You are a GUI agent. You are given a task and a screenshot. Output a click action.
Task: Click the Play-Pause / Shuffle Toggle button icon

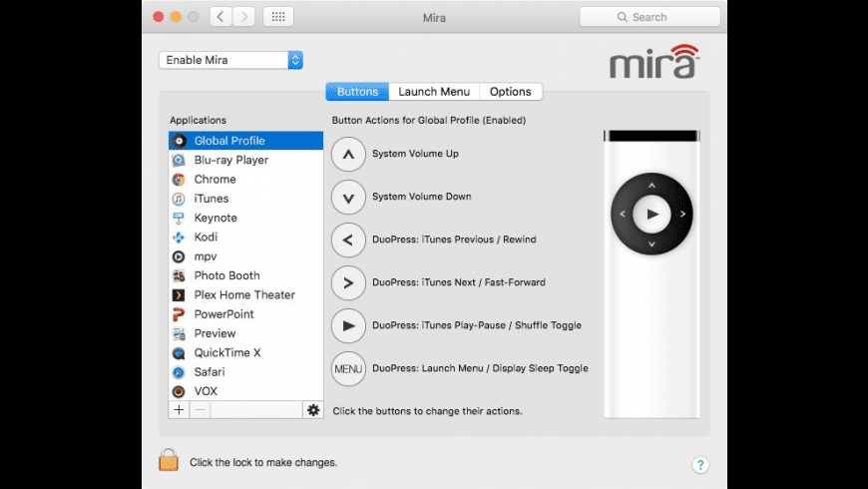pyautogui.click(x=348, y=326)
